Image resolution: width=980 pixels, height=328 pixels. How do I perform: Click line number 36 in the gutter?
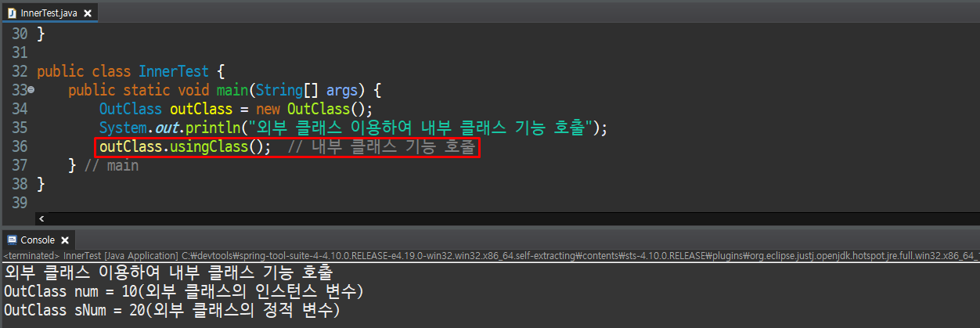click(x=20, y=146)
